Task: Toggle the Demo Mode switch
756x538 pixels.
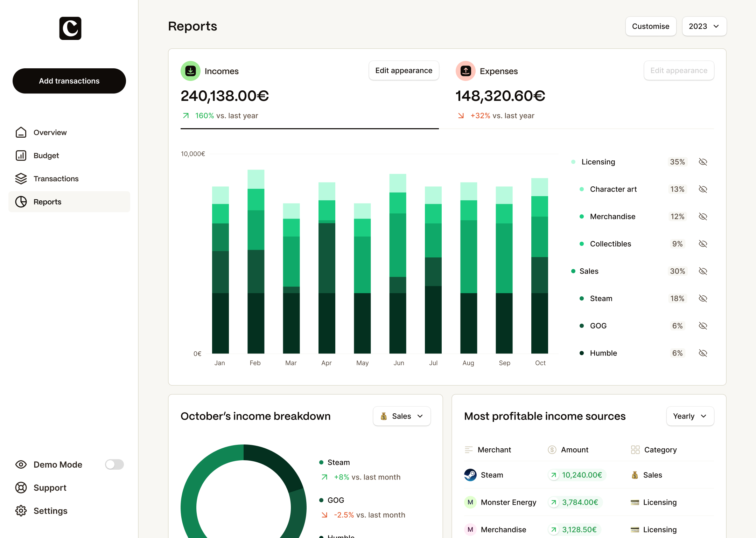Action: (x=114, y=464)
